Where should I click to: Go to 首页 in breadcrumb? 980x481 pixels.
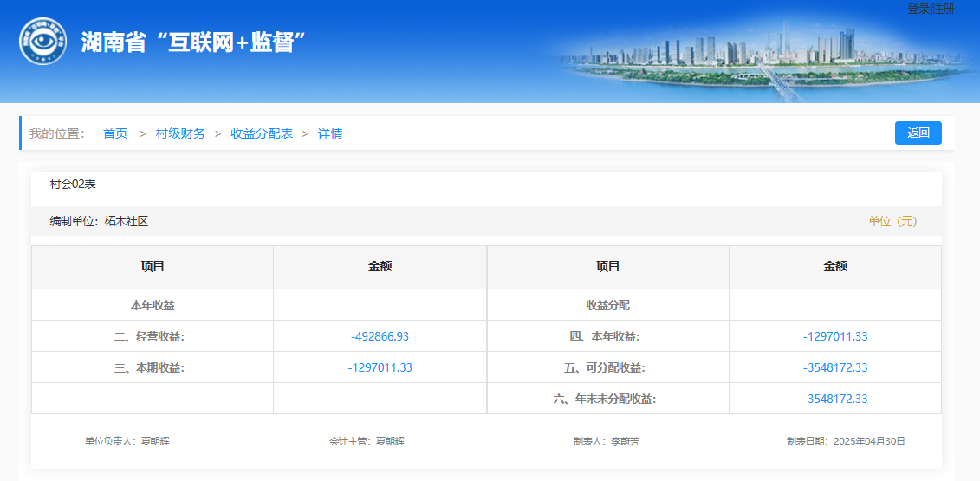click(x=115, y=133)
